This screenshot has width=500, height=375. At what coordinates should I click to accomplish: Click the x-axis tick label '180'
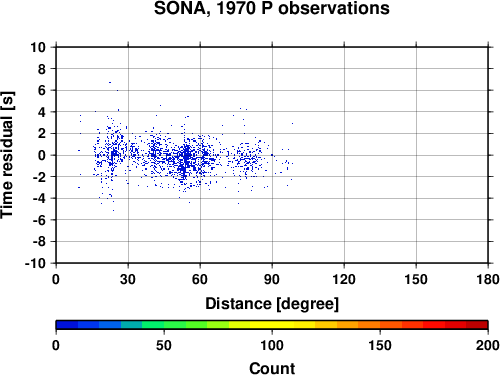tap(488, 279)
